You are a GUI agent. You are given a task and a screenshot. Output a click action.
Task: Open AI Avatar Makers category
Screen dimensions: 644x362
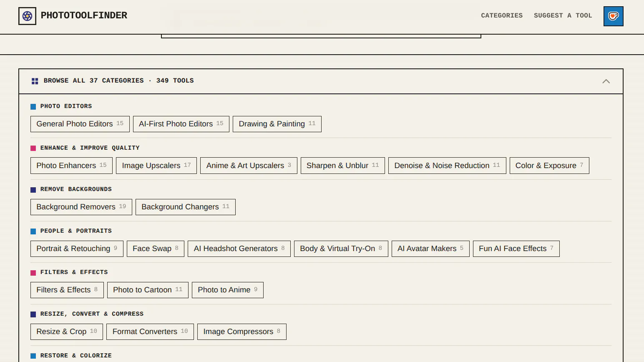430,249
